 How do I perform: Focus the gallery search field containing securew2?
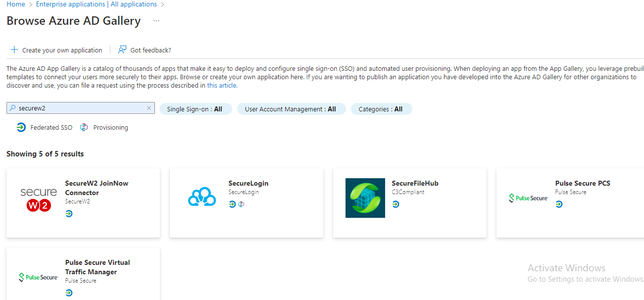click(81, 108)
